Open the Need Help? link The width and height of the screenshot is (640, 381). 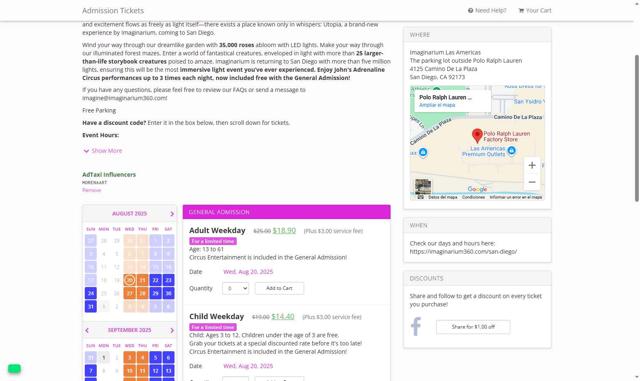487,11
